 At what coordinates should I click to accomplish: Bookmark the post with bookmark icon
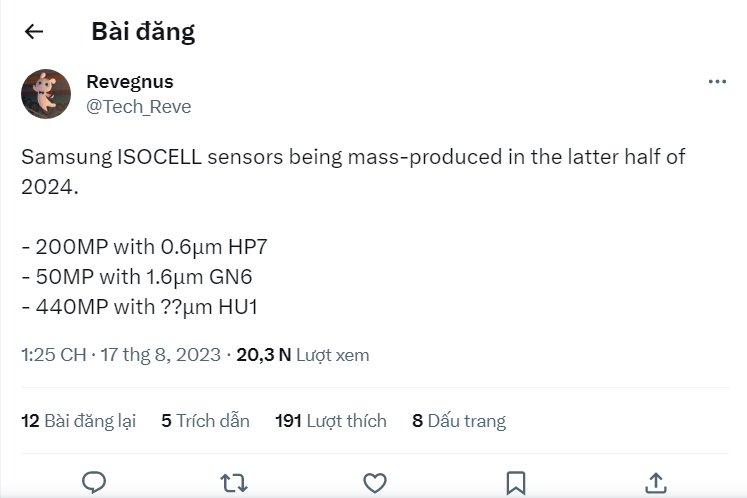click(515, 483)
